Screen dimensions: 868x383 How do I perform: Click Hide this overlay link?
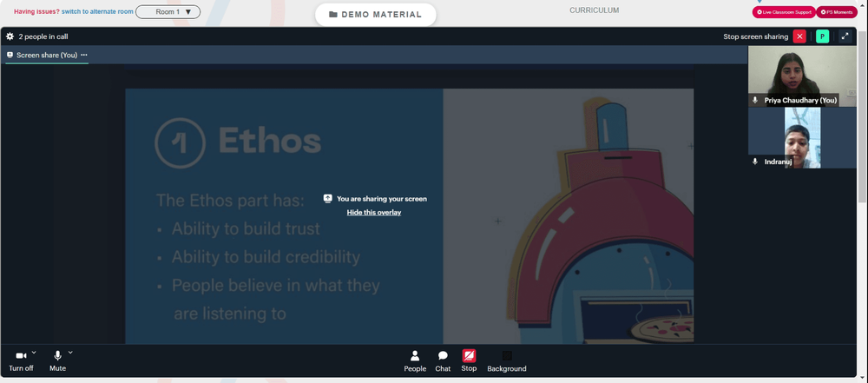[x=374, y=212]
